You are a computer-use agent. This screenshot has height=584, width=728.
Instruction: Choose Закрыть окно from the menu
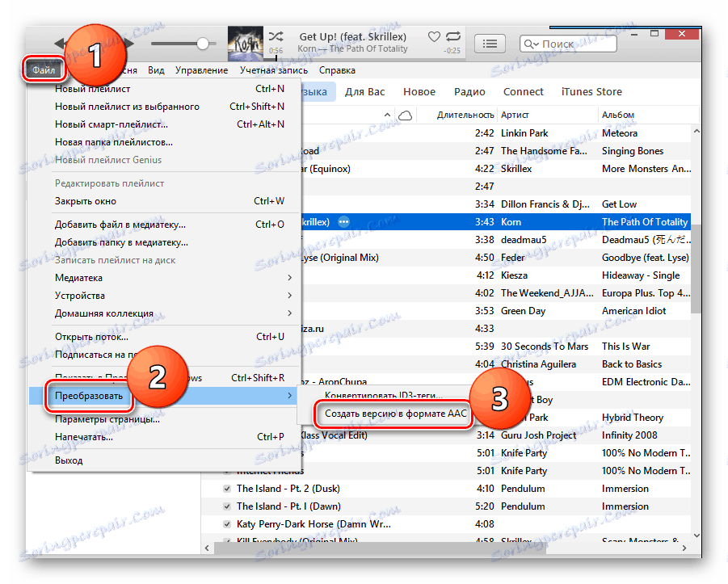(162, 201)
